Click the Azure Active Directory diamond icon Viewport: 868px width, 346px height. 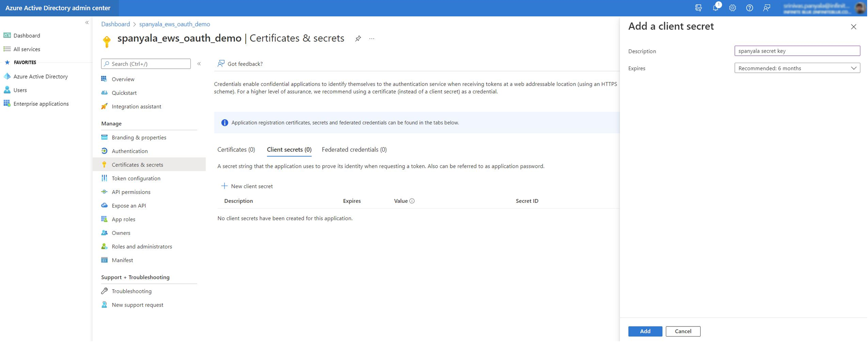[7, 76]
